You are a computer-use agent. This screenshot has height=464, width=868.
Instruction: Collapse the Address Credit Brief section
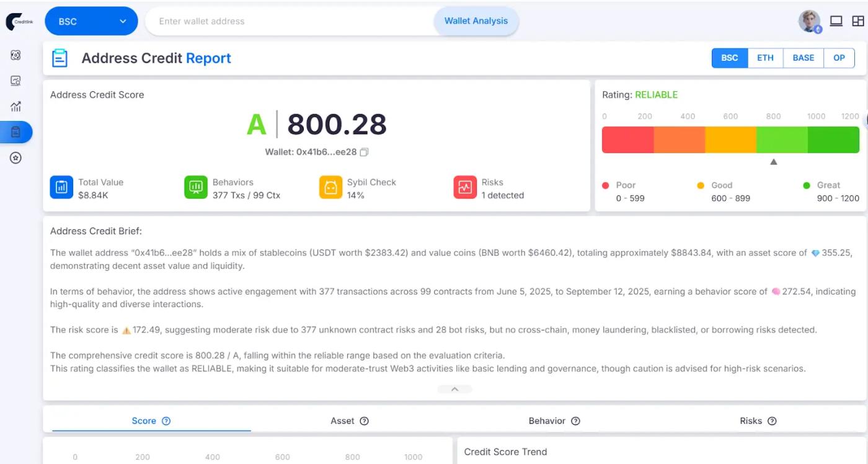coord(454,389)
